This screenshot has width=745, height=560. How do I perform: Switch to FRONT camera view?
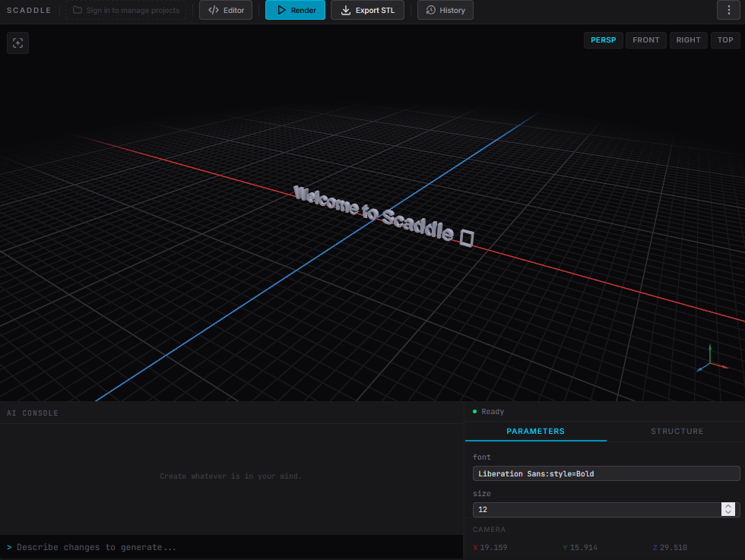click(x=645, y=40)
